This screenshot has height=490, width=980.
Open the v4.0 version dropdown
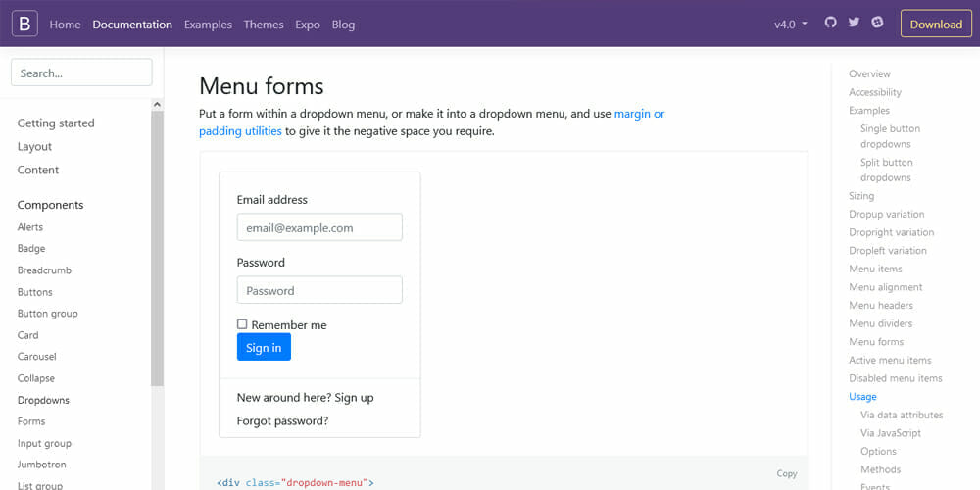click(x=790, y=24)
